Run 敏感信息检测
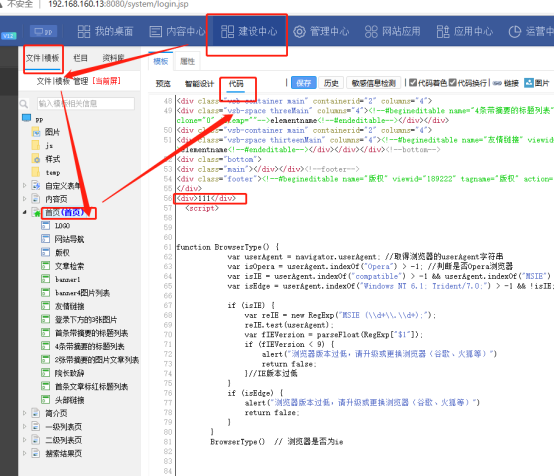554x476 pixels. (373, 83)
